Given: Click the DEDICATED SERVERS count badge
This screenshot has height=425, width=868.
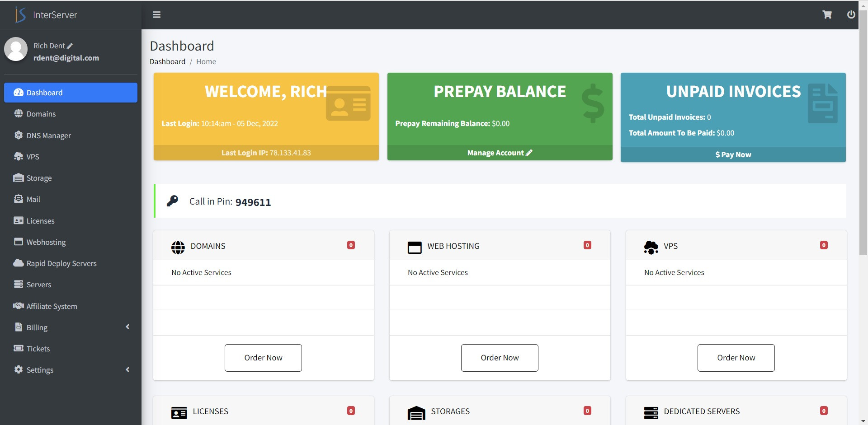Looking at the screenshot, I should click(824, 411).
